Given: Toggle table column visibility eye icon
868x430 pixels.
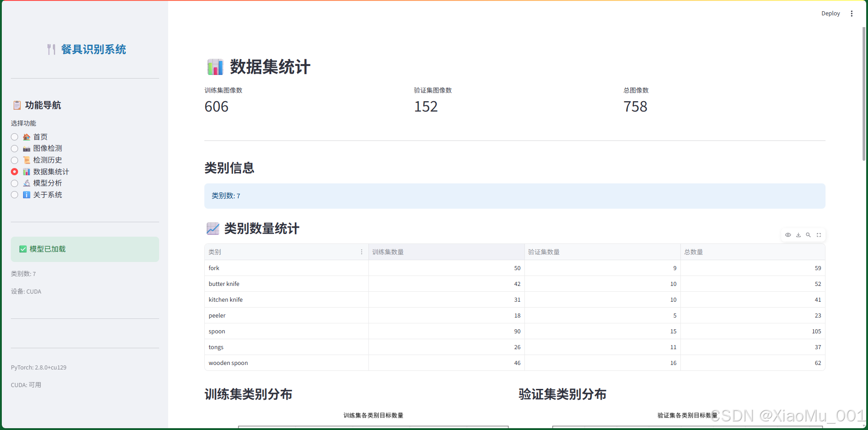Looking at the screenshot, I should (x=788, y=235).
